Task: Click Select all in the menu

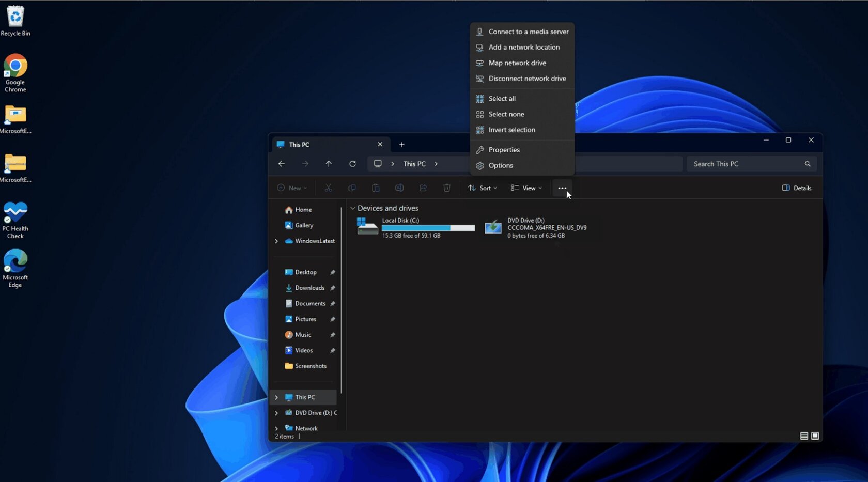Action: coord(502,99)
